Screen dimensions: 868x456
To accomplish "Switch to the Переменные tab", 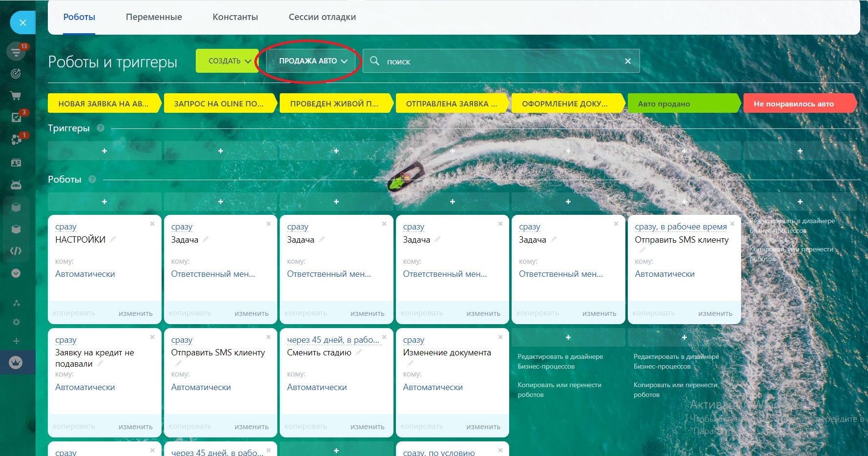I will [154, 17].
